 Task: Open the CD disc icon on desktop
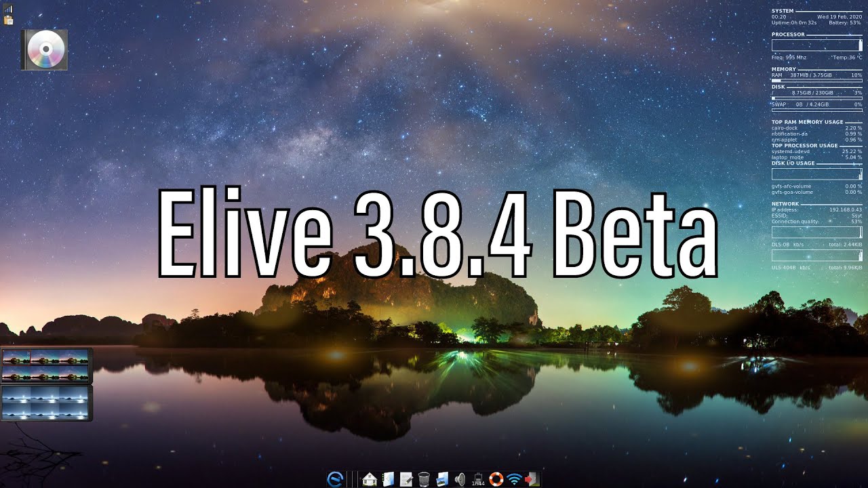45,49
